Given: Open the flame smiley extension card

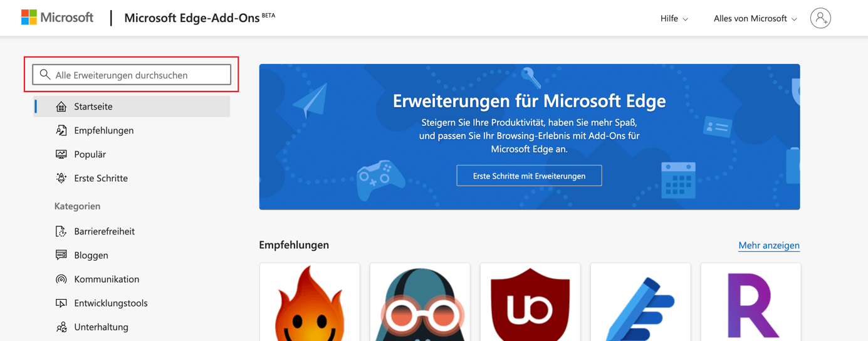Looking at the screenshot, I should [x=310, y=302].
